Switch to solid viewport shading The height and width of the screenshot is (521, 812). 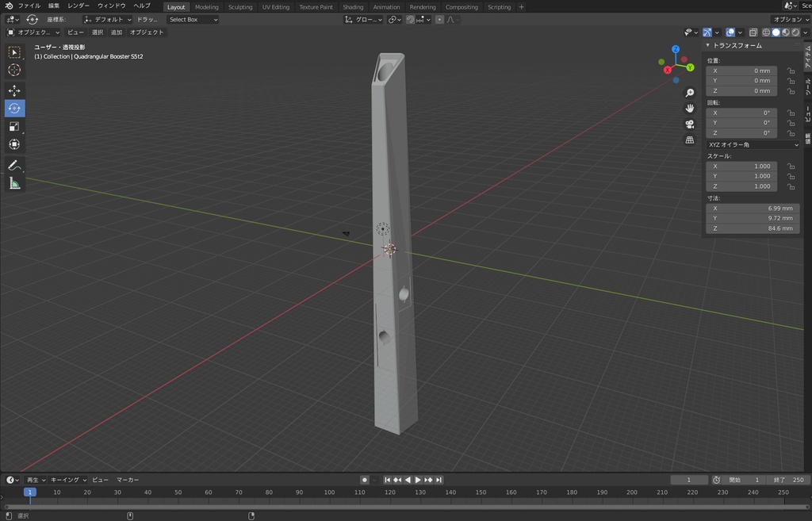776,32
